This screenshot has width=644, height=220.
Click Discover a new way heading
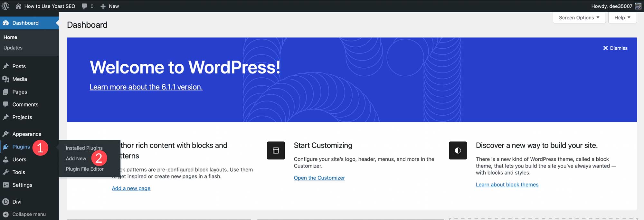tap(537, 145)
